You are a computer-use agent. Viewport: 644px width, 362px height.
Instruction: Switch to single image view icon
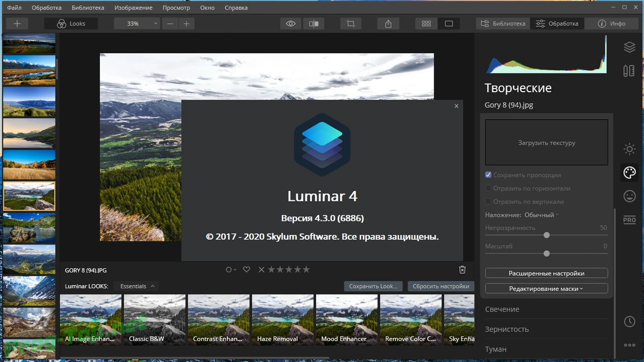(449, 24)
